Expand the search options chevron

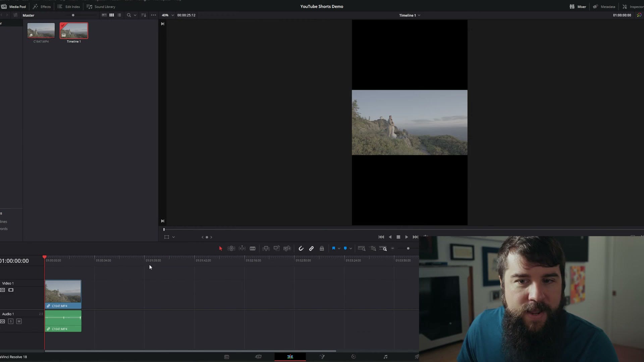pos(135,15)
